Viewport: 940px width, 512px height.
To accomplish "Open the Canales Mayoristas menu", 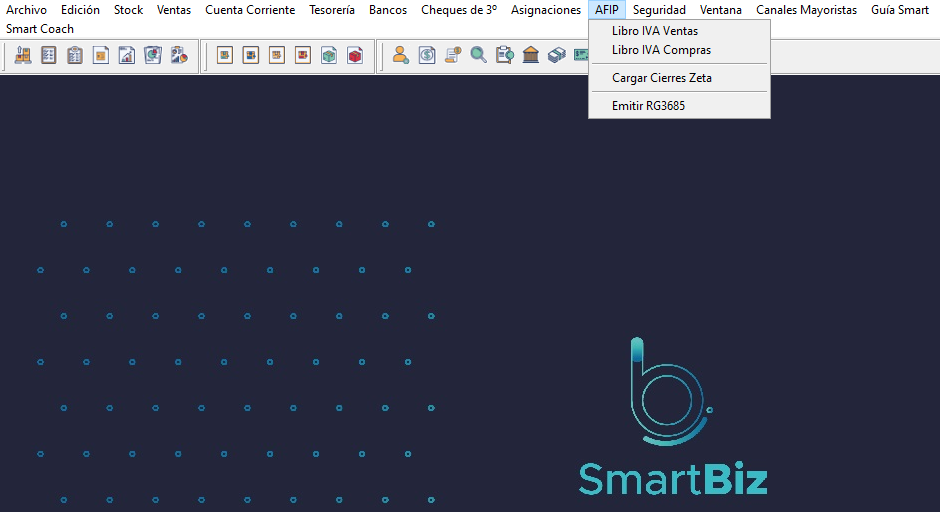I will tap(806, 10).
